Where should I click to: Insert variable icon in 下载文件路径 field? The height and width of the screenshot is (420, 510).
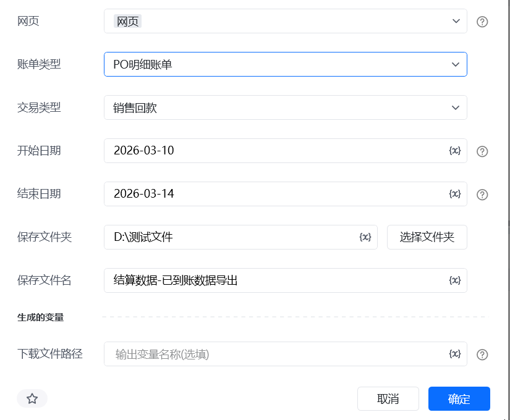[x=455, y=354]
